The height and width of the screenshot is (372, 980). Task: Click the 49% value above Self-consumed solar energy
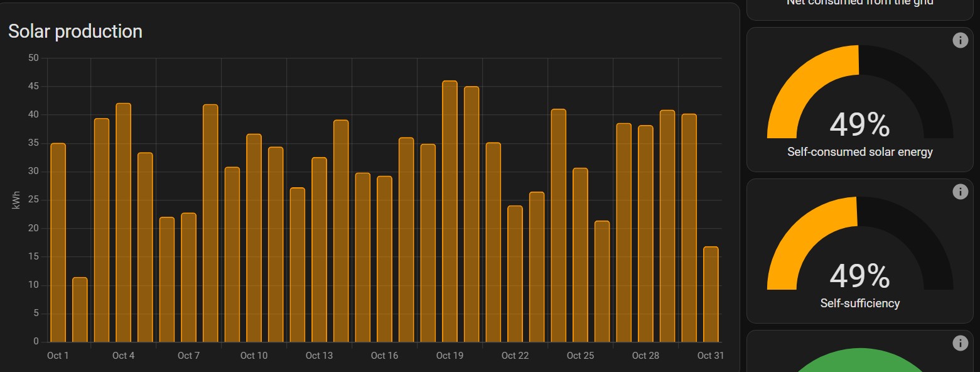[x=859, y=124]
